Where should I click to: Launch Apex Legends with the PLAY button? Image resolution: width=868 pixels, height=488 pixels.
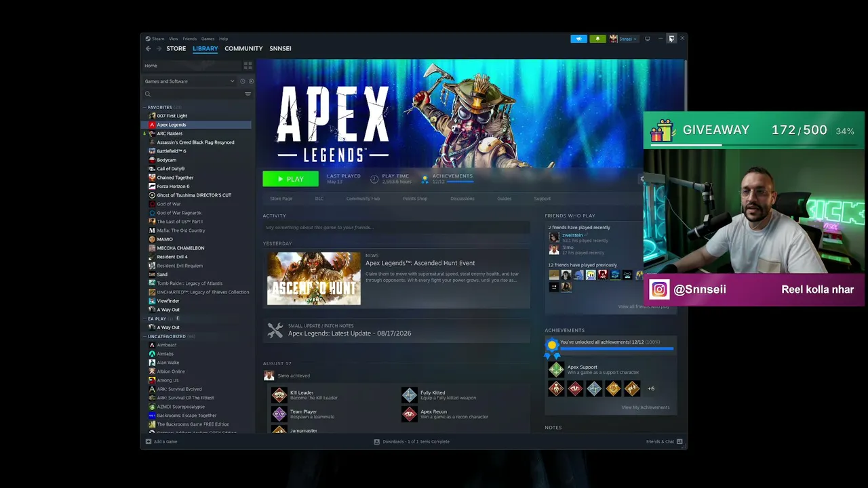[x=290, y=179]
